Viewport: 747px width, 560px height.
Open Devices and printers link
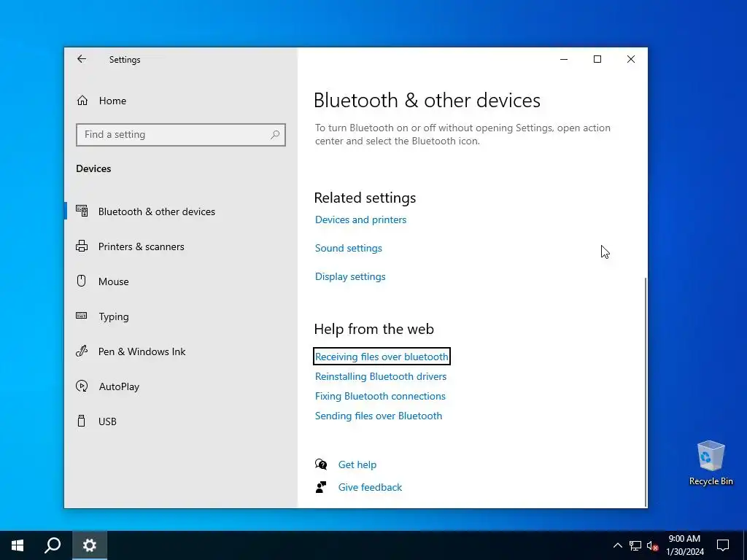(x=360, y=219)
